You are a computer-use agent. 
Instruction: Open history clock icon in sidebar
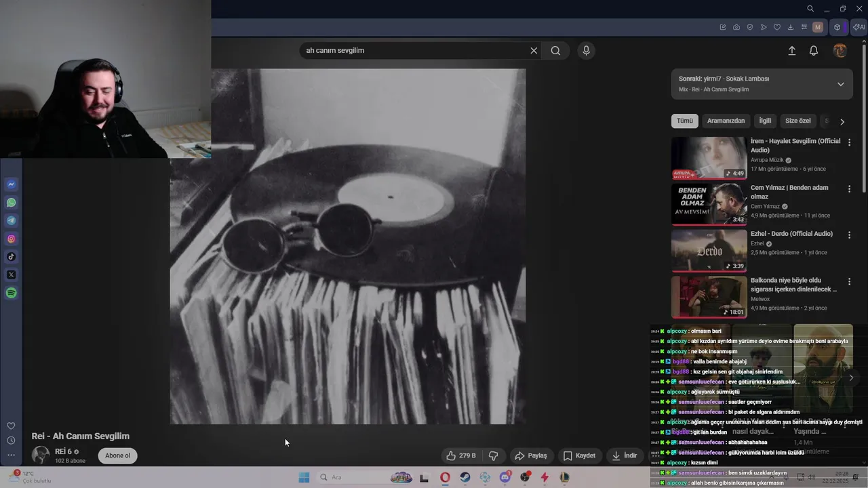tap(11, 441)
